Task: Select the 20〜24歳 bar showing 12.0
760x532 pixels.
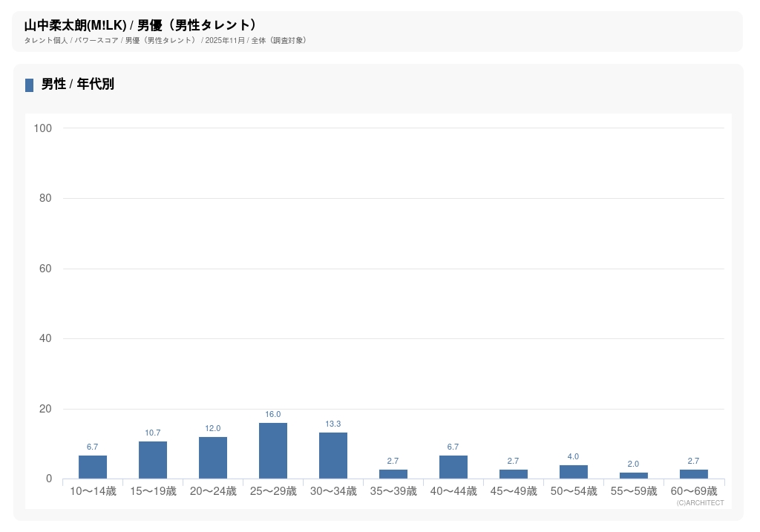Action: [x=213, y=458]
